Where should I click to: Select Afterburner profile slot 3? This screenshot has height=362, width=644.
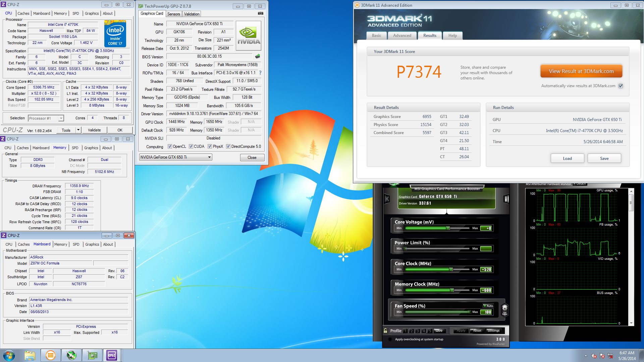coord(418,331)
